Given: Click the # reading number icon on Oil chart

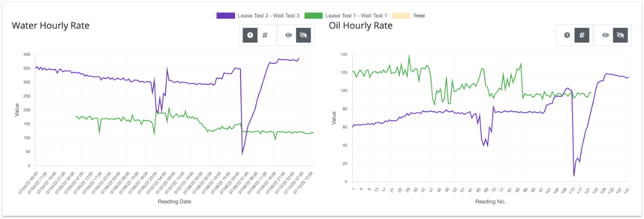Looking at the screenshot, I should coord(582,35).
